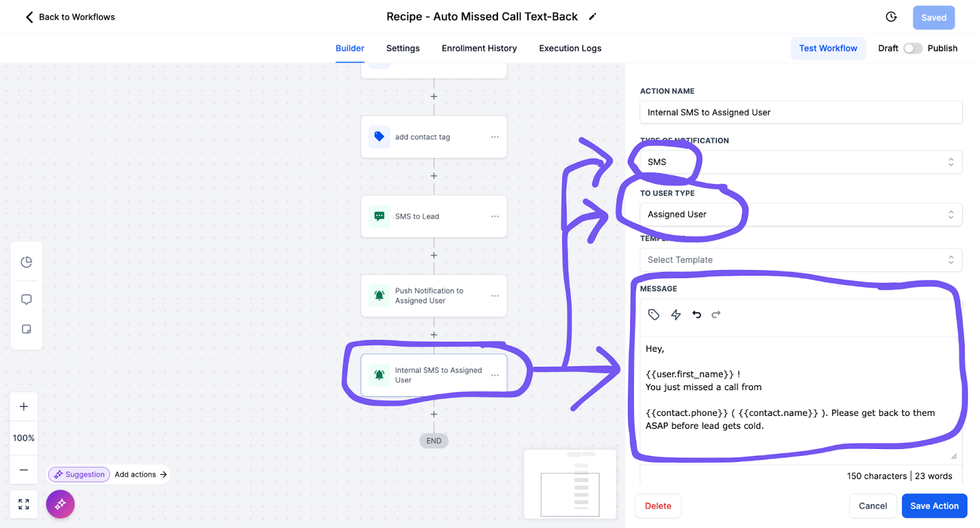The image size is (980, 528).
Task: Grab message box resize handle
Action: pyautogui.click(x=954, y=456)
